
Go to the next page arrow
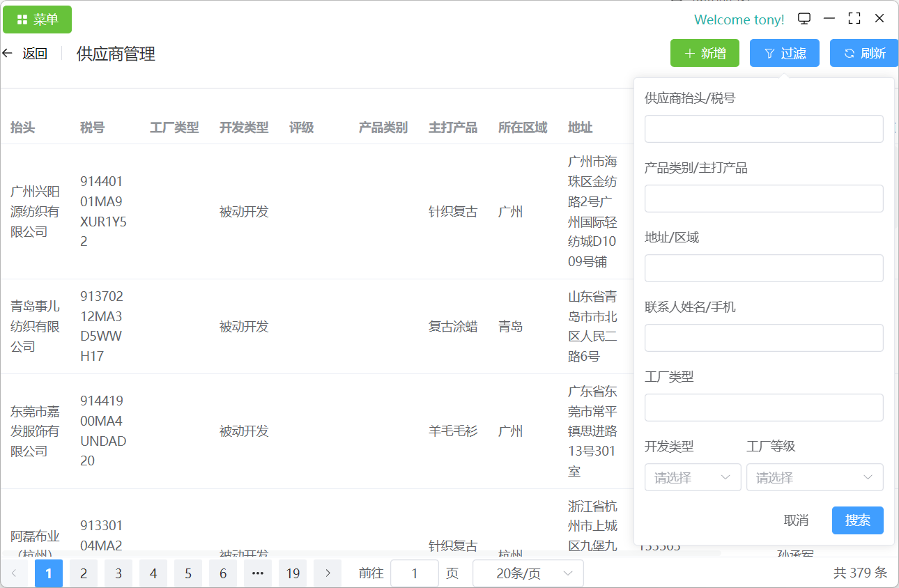pyautogui.click(x=328, y=573)
